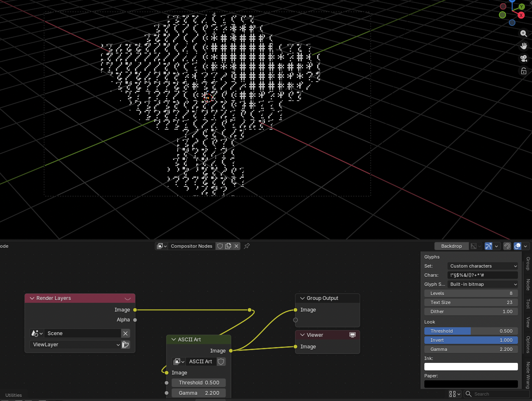Toggle fake user shield in ASCII Art node
Screen dimensions: 532x401
pos(221,362)
